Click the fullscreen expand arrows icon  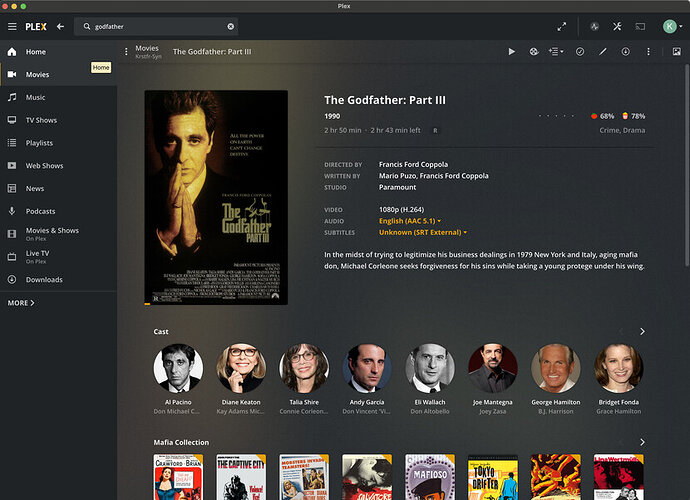click(x=562, y=26)
